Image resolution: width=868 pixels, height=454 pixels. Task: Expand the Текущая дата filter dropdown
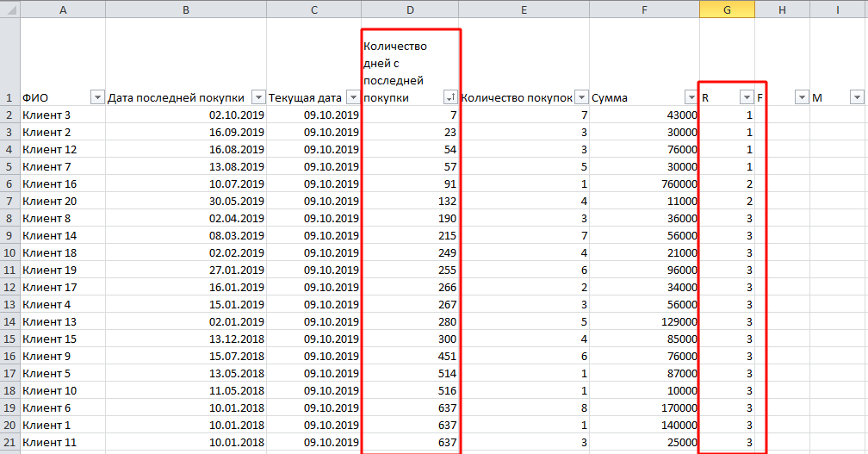[352, 97]
